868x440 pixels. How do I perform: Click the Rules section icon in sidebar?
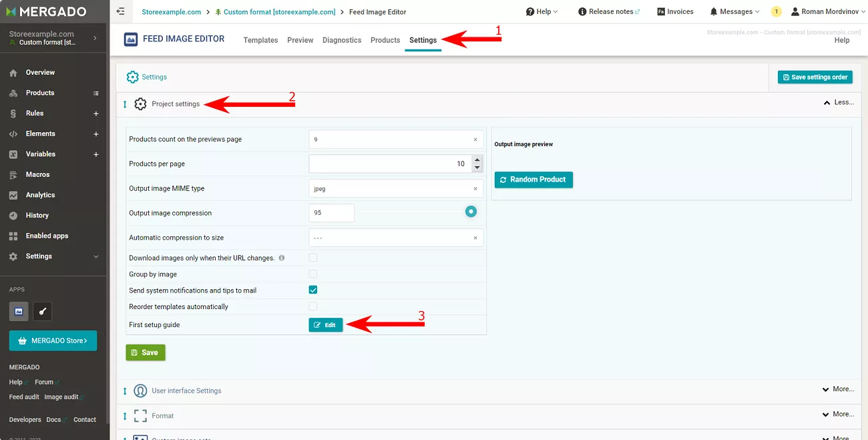pos(13,114)
